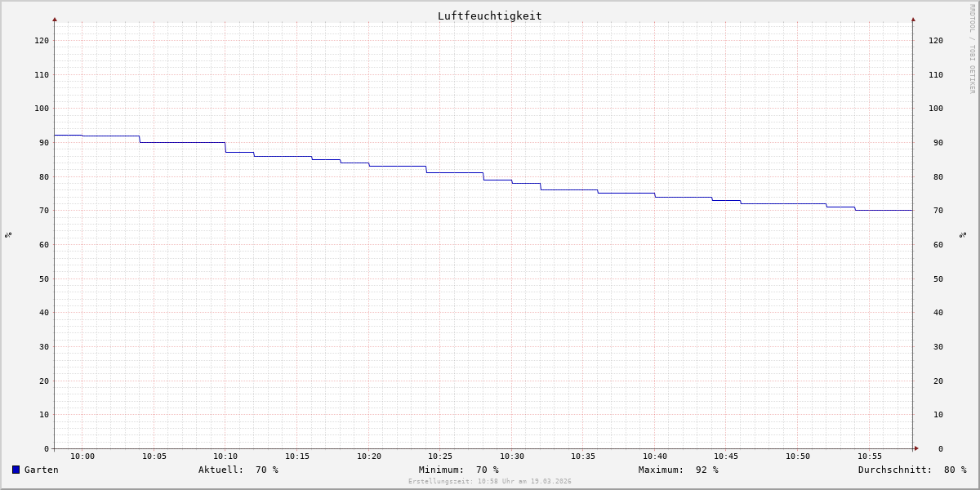This screenshot has width=980, height=490.
Task: Click the 100 label on left axis
Action: tap(42, 108)
